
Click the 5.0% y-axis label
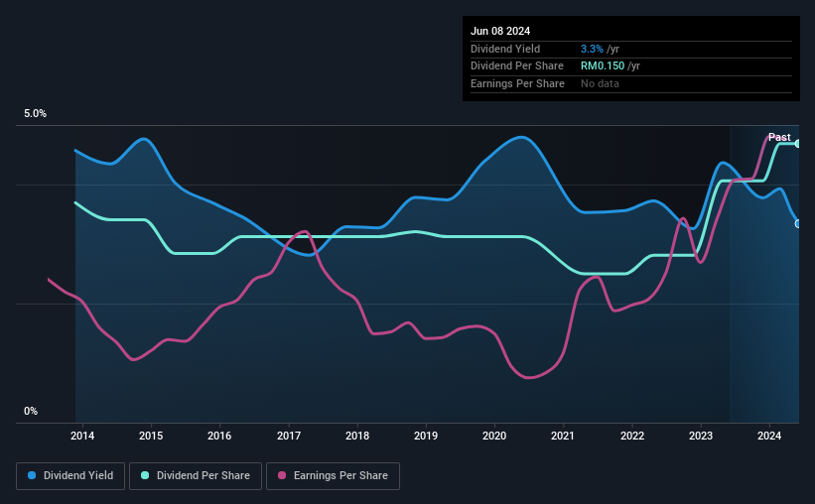pyautogui.click(x=35, y=114)
